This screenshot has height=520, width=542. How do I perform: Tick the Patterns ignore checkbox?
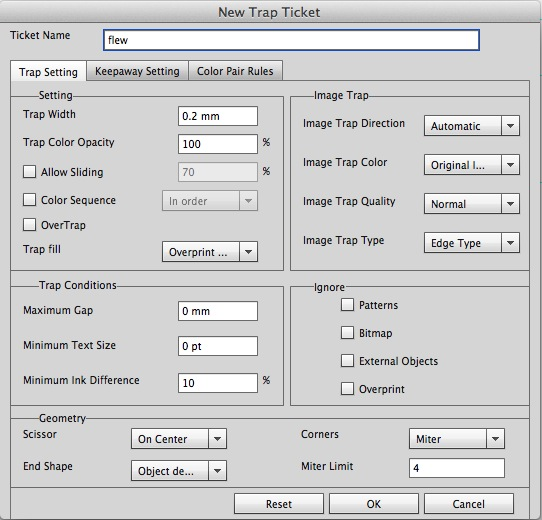(x=347, y=305)
